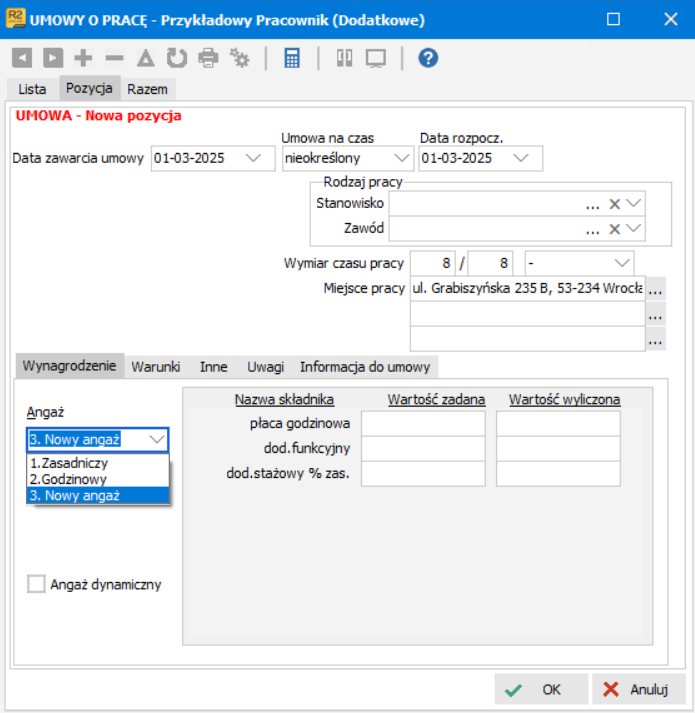Cancel with the Anuluj button
The height and width of the screenshot is (713, 695).
[639, 689]
